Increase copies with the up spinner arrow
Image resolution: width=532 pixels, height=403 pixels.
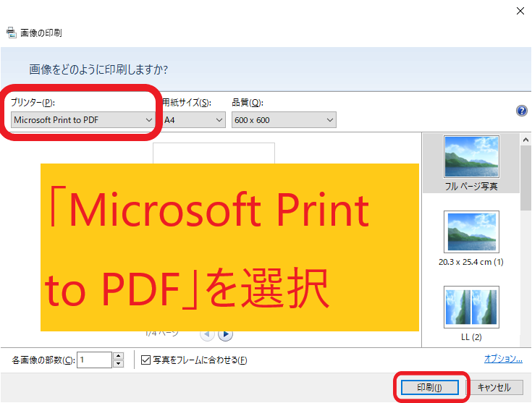pos(118,356)
